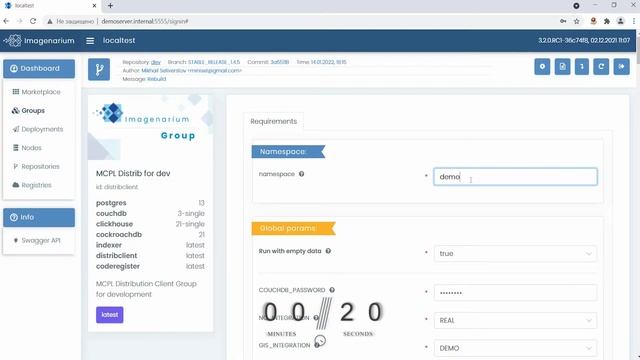
Task: Open the GIS_INTEGRATION dropdown showing DEMO
Action: click(x=515, y=348)
